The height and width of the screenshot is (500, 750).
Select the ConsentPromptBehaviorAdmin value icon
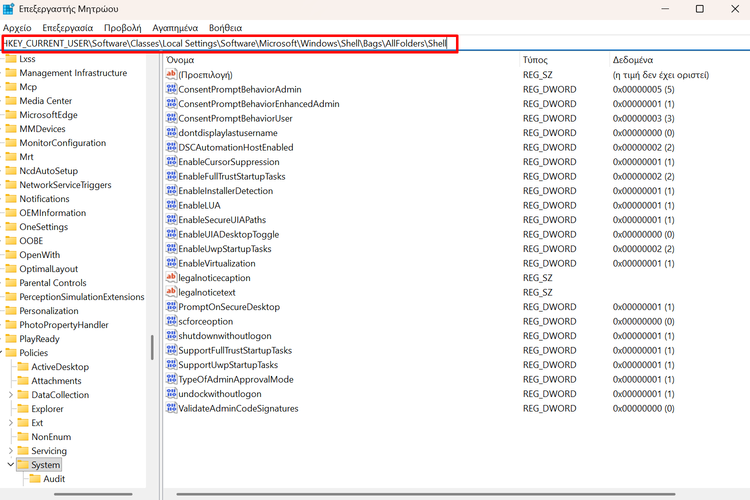pyautogui.click(x=171, y=89)
